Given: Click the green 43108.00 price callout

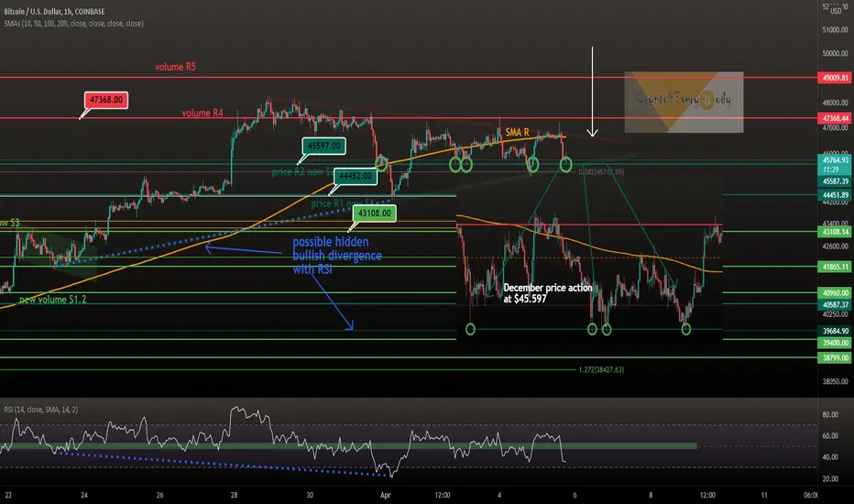Looking at the screenshot, I should click(x=374, y=213).
